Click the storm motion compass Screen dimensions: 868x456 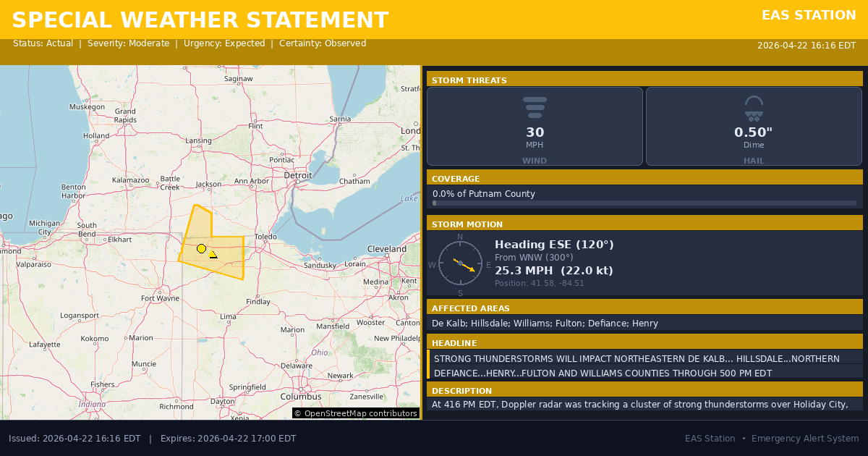click(460, 264)
